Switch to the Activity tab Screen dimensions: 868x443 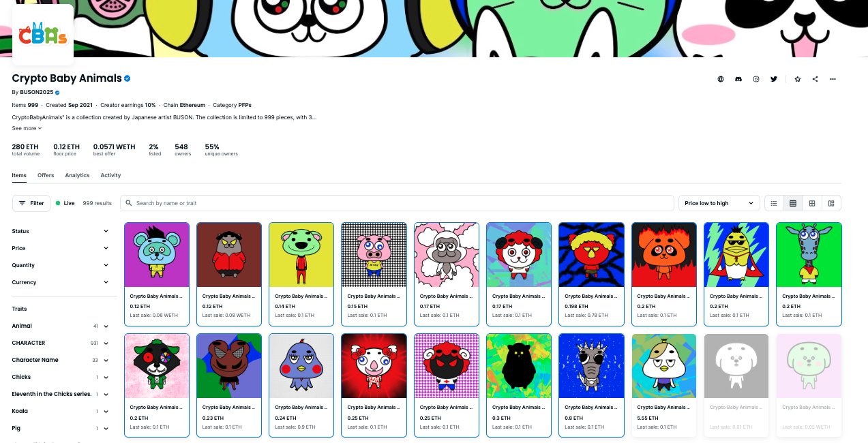click(x=110, y=175)
